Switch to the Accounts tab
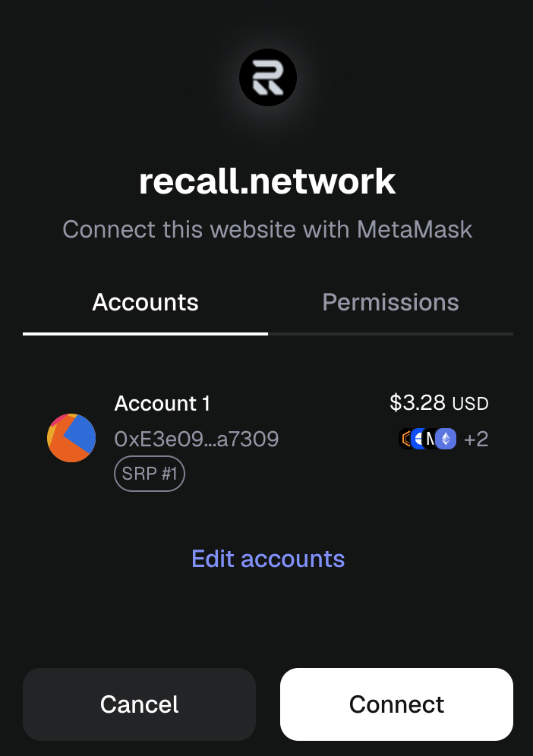533x756 pixels. coord(145,303)
